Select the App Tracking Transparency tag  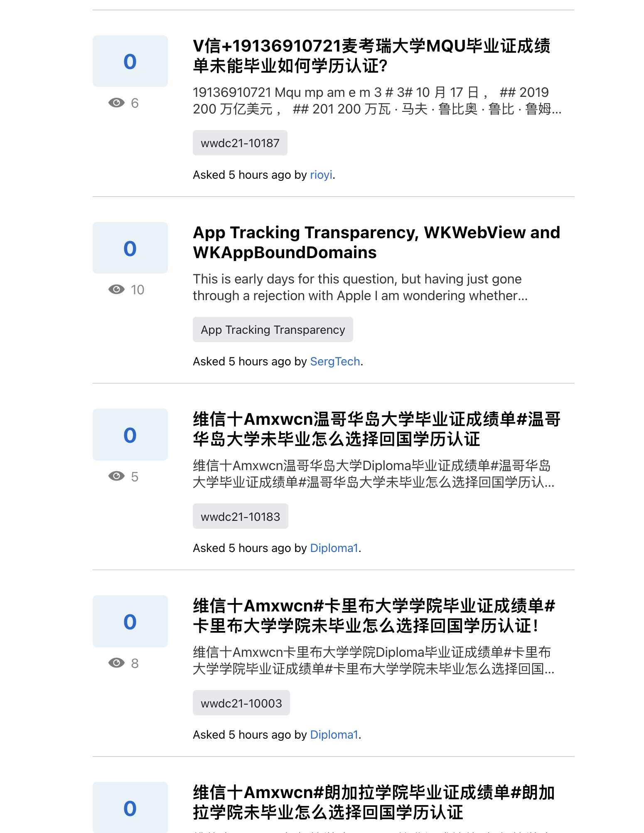pos(273,330)
